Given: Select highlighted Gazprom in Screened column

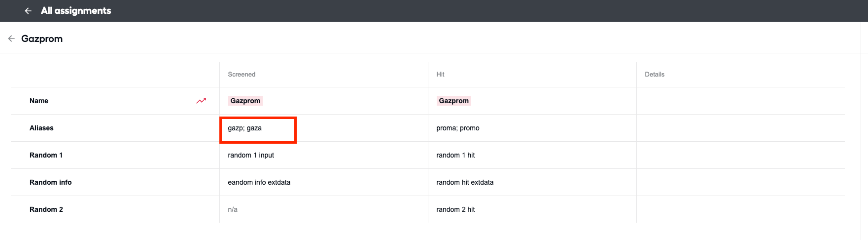Looking at the screenshot, I should click(245, 101).
